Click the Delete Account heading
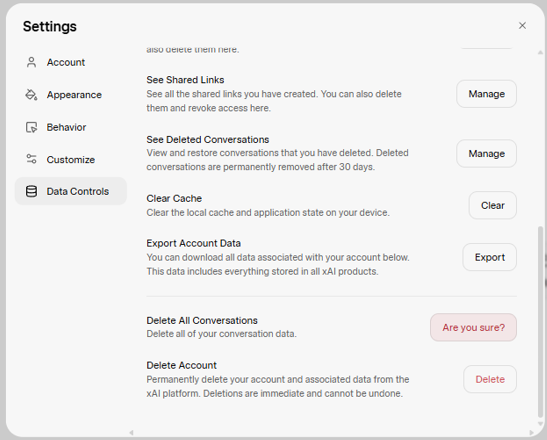This screenshot has height=440, width=547. [181, 365]
